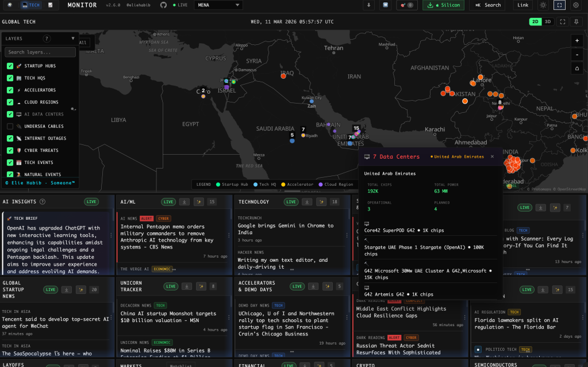Click the GitHub icon in the header
Viewport: 588px width, 367px height.
[x=163, y=5]
